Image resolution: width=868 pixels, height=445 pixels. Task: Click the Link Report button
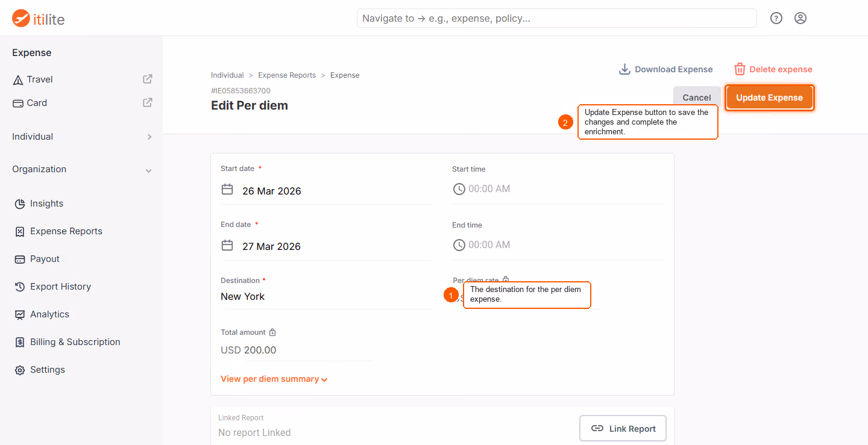click(623, 429)
